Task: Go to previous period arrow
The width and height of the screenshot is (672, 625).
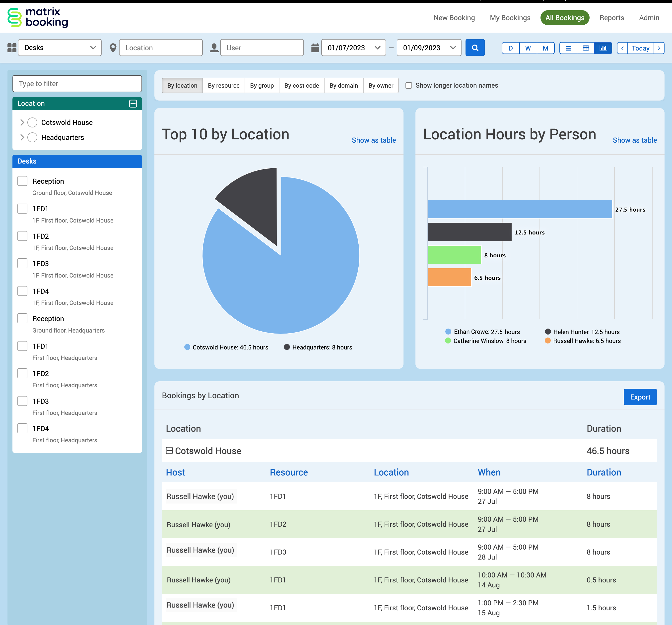Action: pos(622,48)
